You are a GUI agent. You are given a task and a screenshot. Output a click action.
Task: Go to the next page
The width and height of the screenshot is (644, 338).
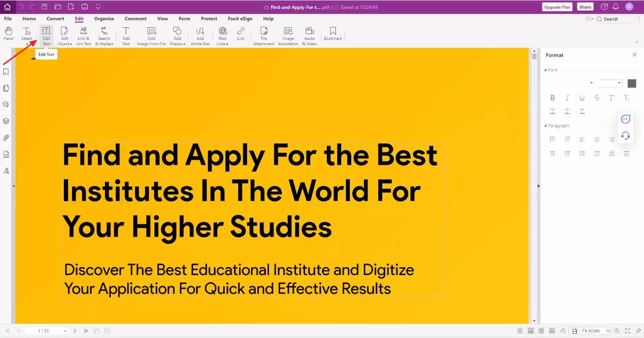[75, 331]
